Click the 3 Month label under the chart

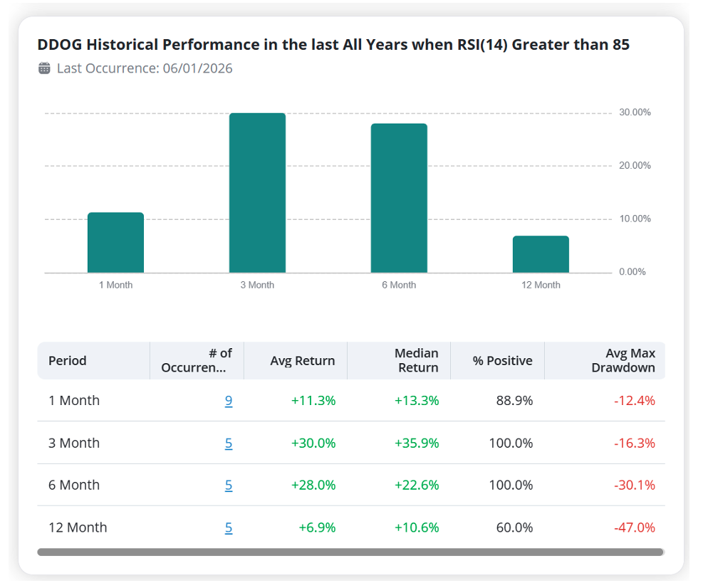coord(257,285)
